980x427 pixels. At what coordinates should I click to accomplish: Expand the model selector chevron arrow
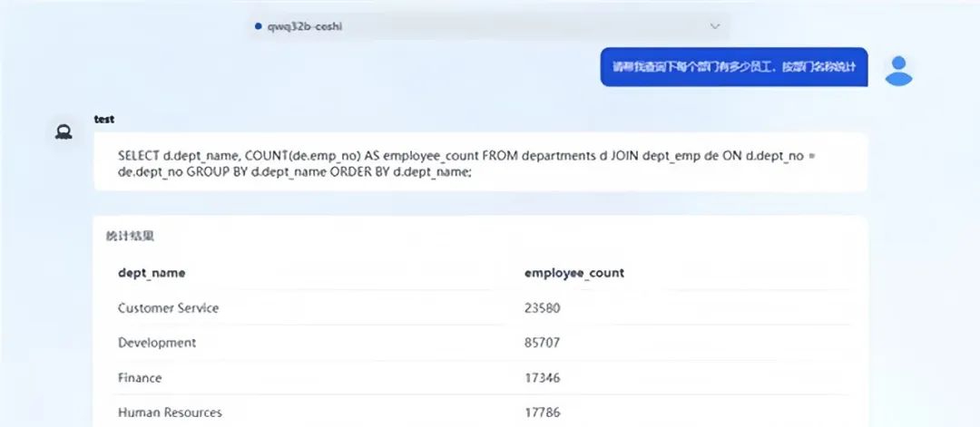(x=714, y=26)
